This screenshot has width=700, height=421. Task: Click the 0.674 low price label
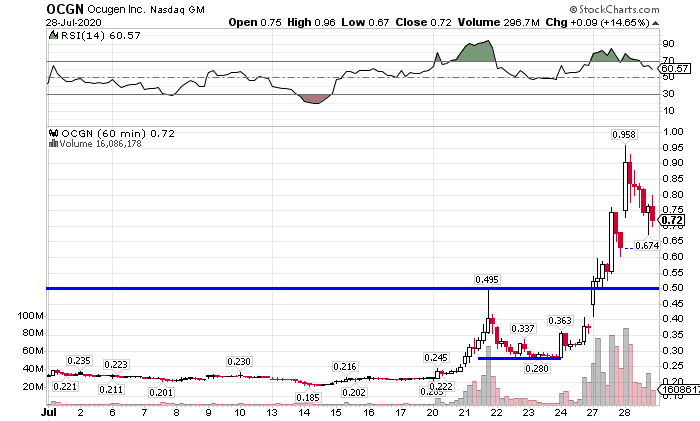(x=647, y=245)
